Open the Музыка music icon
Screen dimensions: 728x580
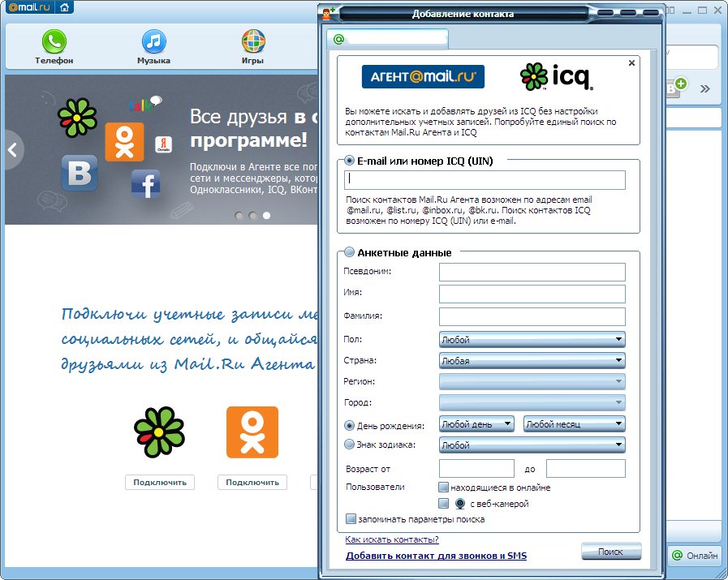[x=153, y=41]
